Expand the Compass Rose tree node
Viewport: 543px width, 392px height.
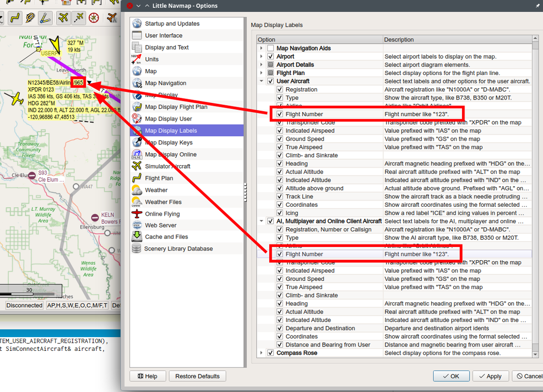tap(261, 353)
